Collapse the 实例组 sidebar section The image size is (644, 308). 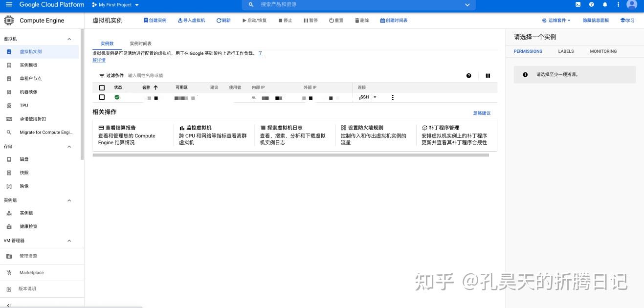coord(69,200)
